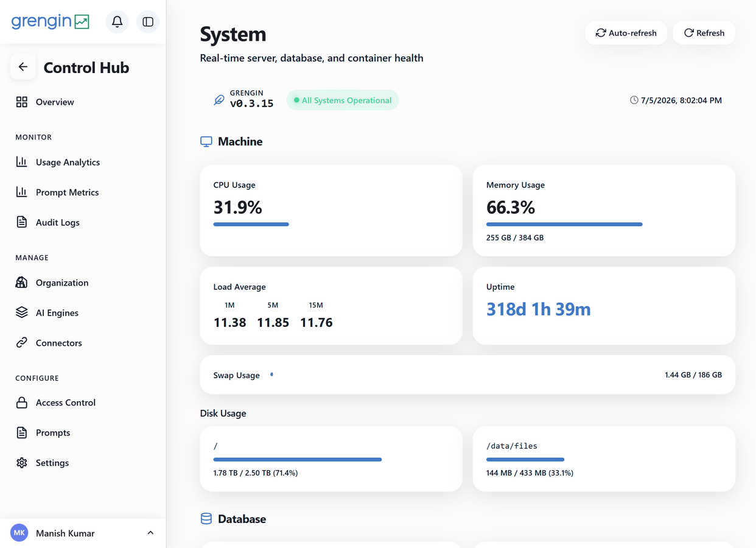Click the 66.3% memory value

click(x=511, y=208)
